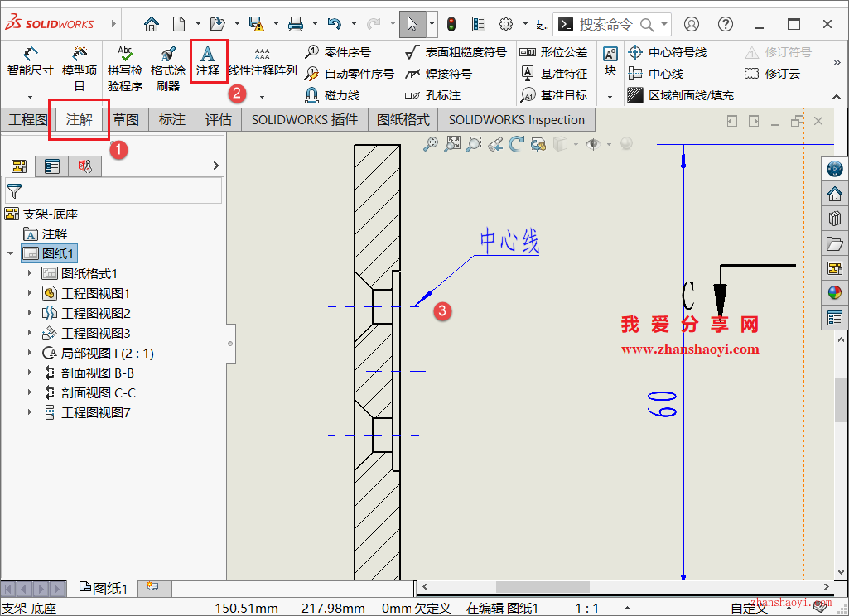
Task: Select the 中心线 centerline tool
Action: (668, 73)
